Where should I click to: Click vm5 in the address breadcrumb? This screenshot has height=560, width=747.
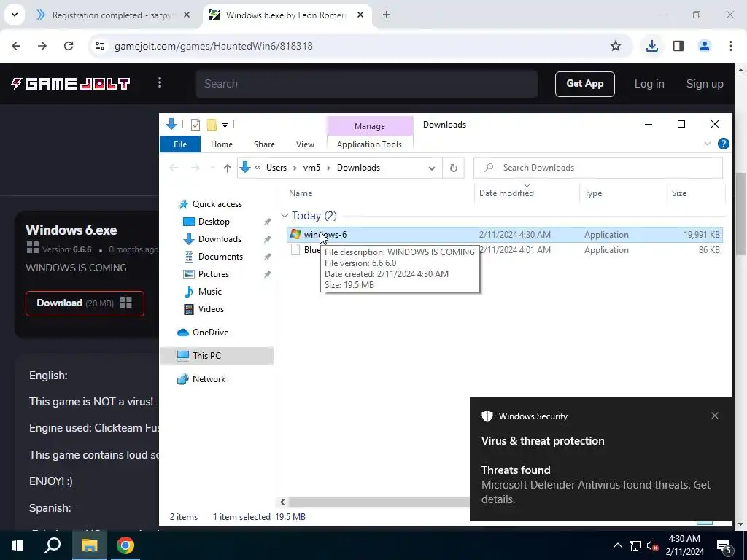tap(311, 168)
